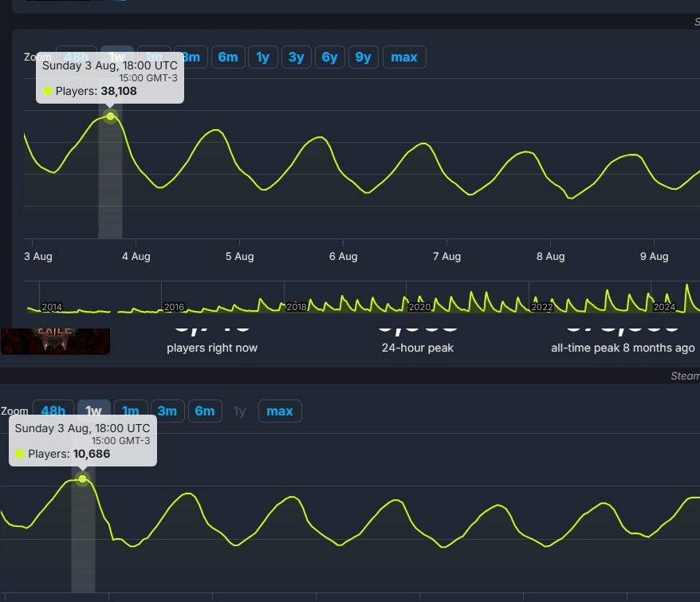Click the 4 Aug axis label
Image resolution: width=700 pixels, height=602 pixels.
tap(136, 256)
